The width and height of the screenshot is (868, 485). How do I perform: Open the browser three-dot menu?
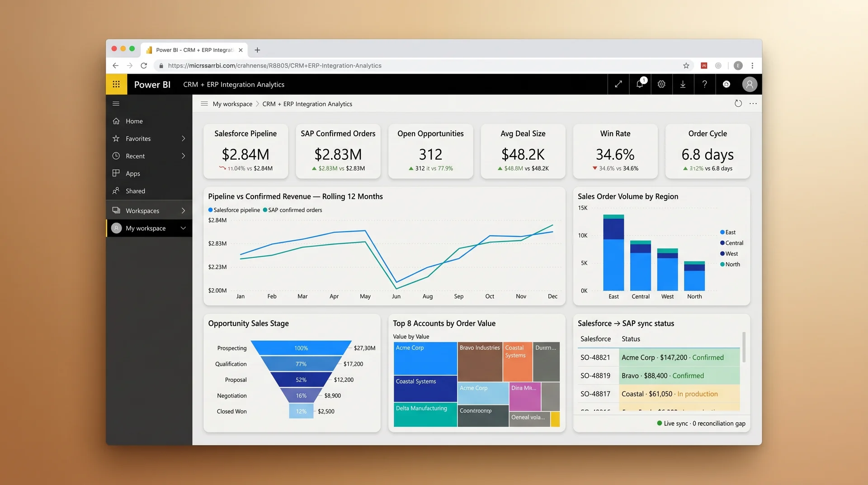click(753, 66)
